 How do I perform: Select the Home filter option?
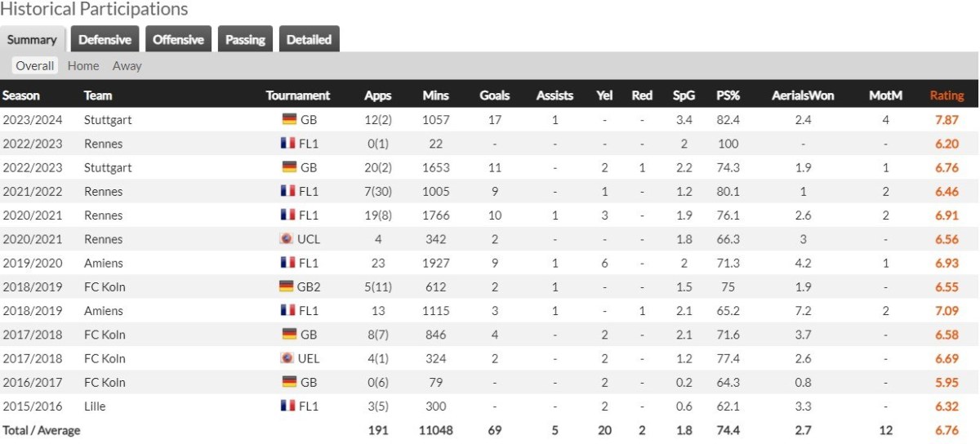coord(83,66)
